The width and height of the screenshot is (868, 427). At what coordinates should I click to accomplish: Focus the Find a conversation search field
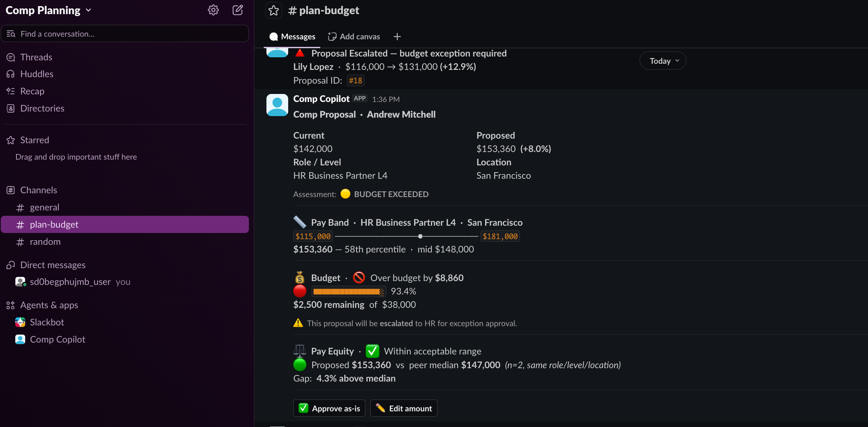click(x=125, y=34)
